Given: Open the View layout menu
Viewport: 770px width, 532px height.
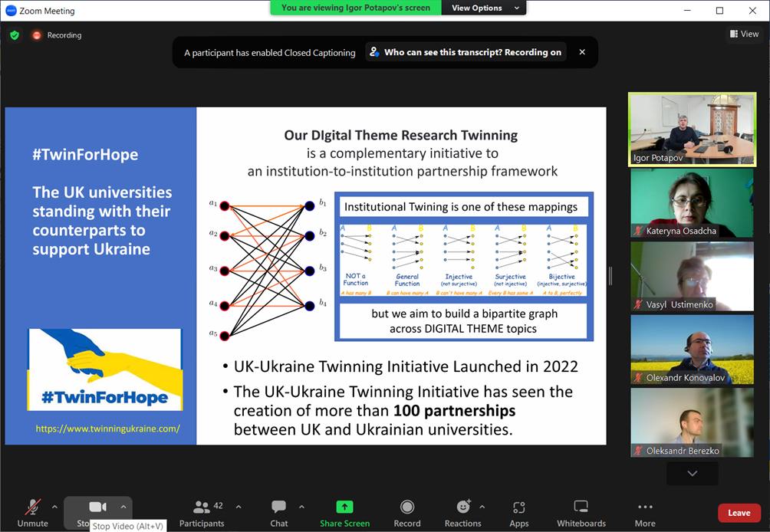Looking at the screenshot, I should [x=745, y=34].
